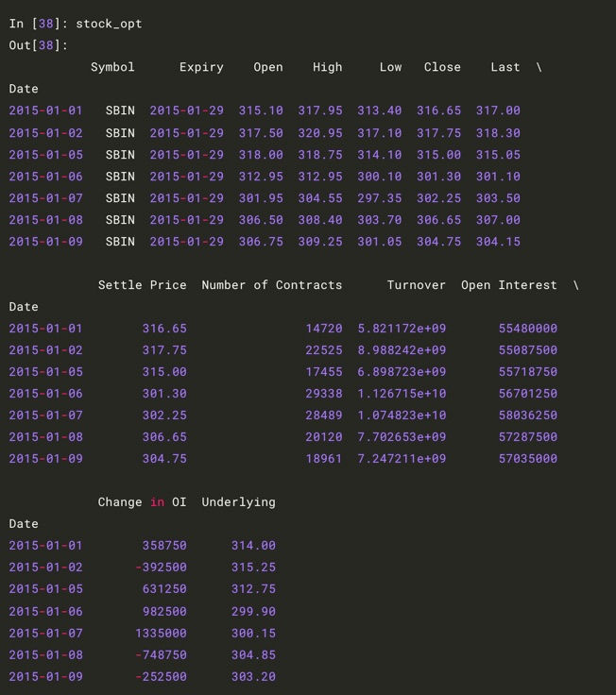
Task: Click turnover value 6.898723e+09
Action: [x=402, y=372]
